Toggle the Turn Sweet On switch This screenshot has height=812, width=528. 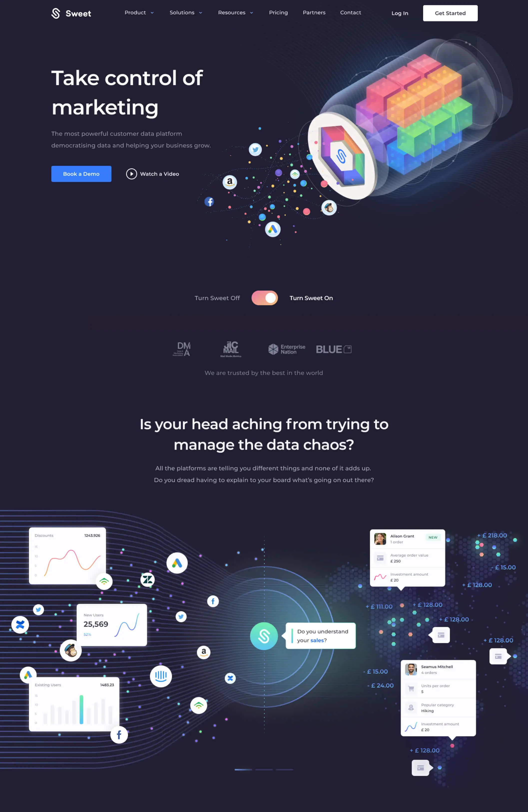[x=264, y=298]
